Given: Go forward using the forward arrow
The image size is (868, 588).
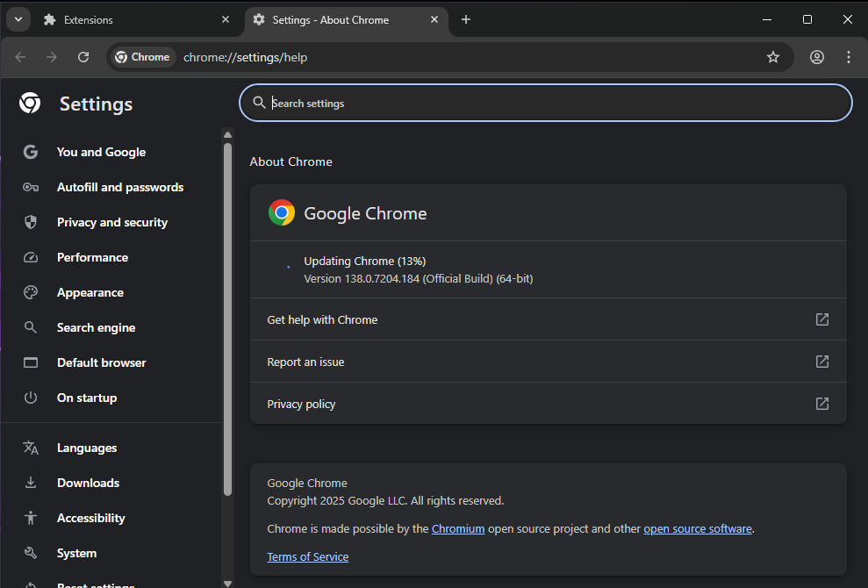Looking at the screenshot, I should coord(52,57).
